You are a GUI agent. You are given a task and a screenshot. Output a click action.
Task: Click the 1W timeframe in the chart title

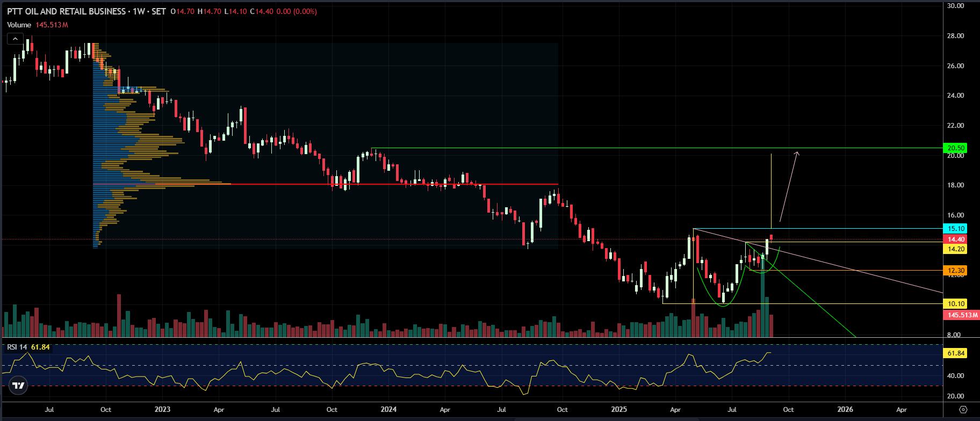click(x=139, y=11)
